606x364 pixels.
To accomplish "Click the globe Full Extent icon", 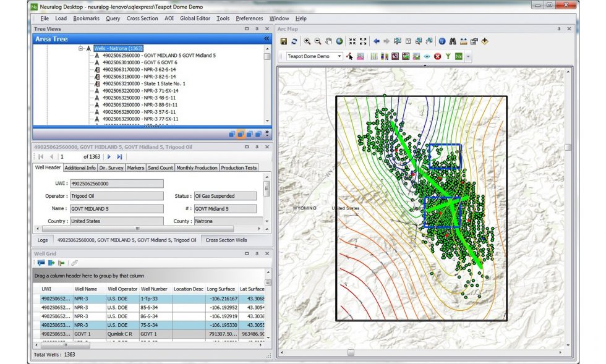I will pyautogui.click(x=339, y=41).
